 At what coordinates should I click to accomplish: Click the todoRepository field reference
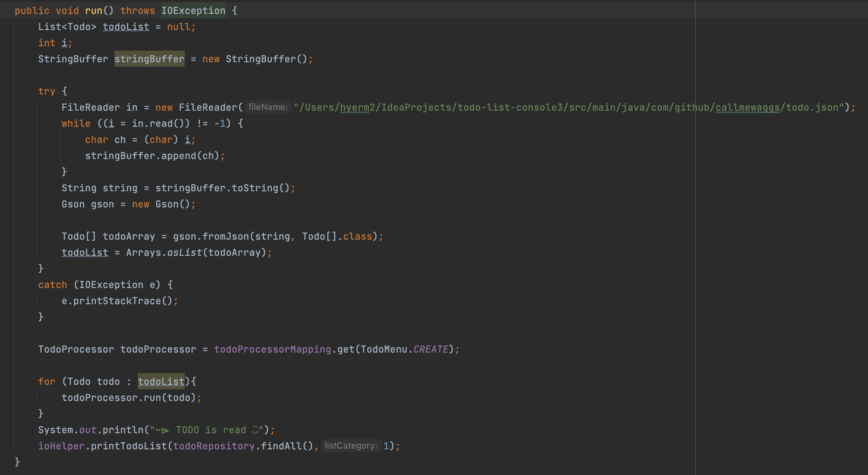[x=214, y=446]
